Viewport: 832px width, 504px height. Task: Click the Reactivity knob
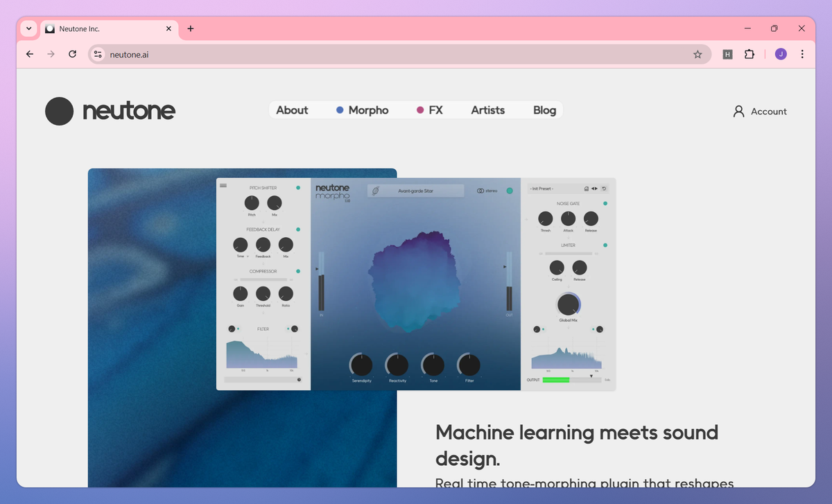(397, 365)
